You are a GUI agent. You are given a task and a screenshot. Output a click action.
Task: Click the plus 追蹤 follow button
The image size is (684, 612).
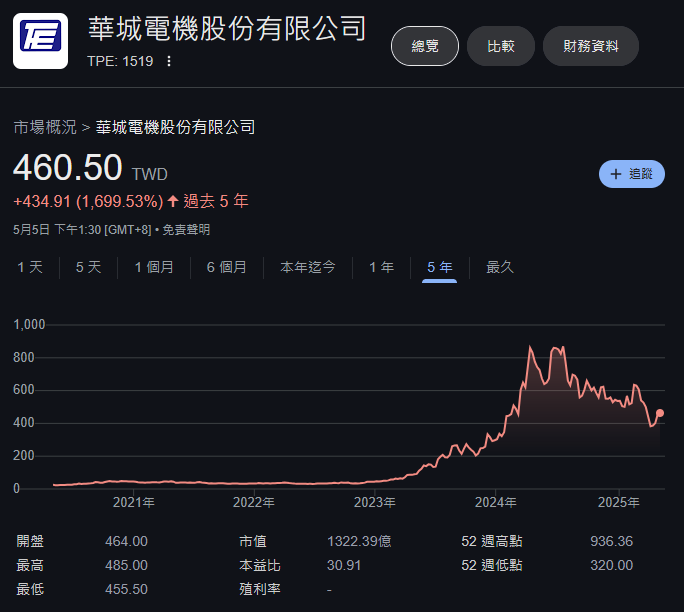[x=632, y=174]
